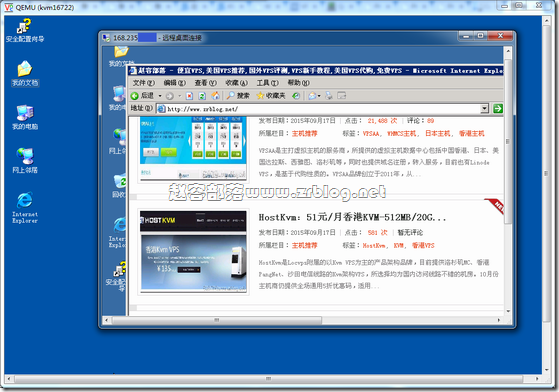Click the Stop loading red X icon
The height and width of the screenshot is (392, 559).
click(x=189, y=96)
